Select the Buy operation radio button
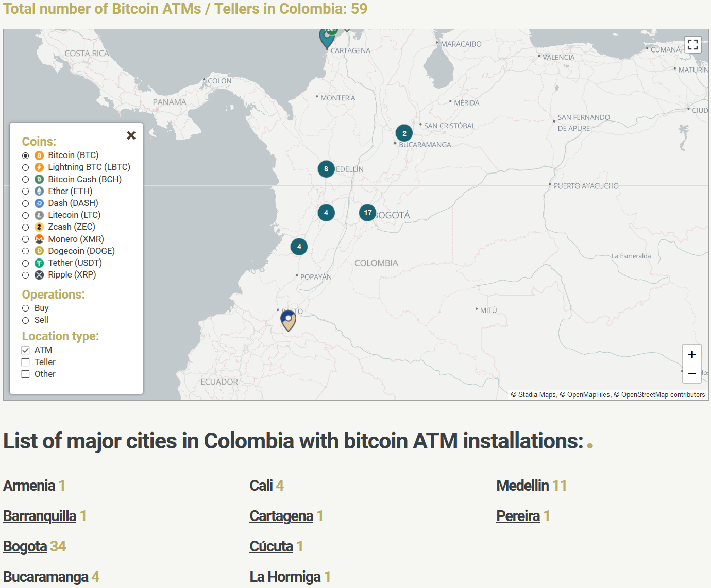Screen dimensions: 711x588 [25, 308]
